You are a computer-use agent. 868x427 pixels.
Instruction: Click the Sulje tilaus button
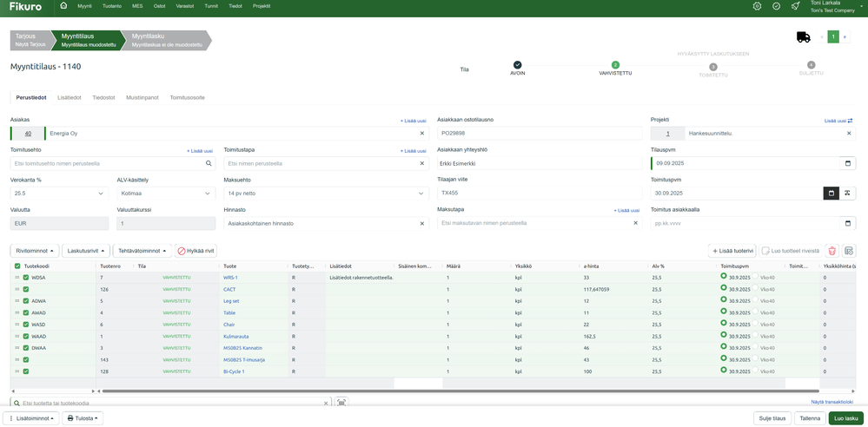click(772, 418)
